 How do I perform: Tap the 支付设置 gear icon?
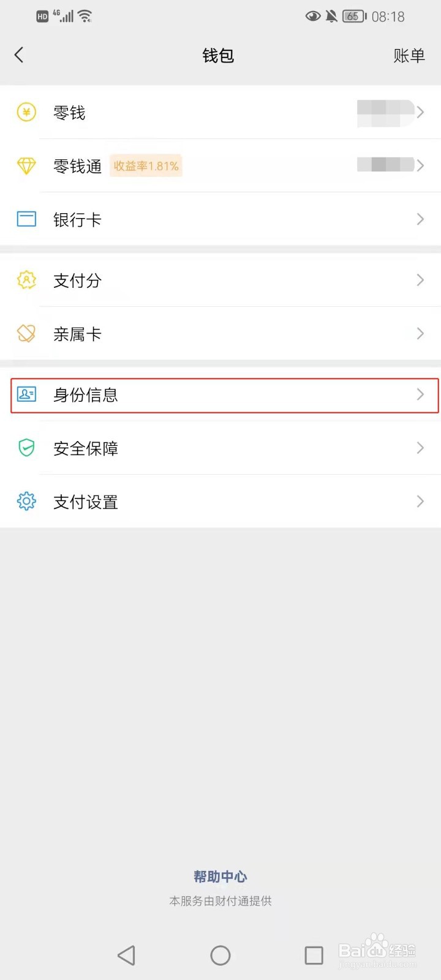click(x=26, y=501)
